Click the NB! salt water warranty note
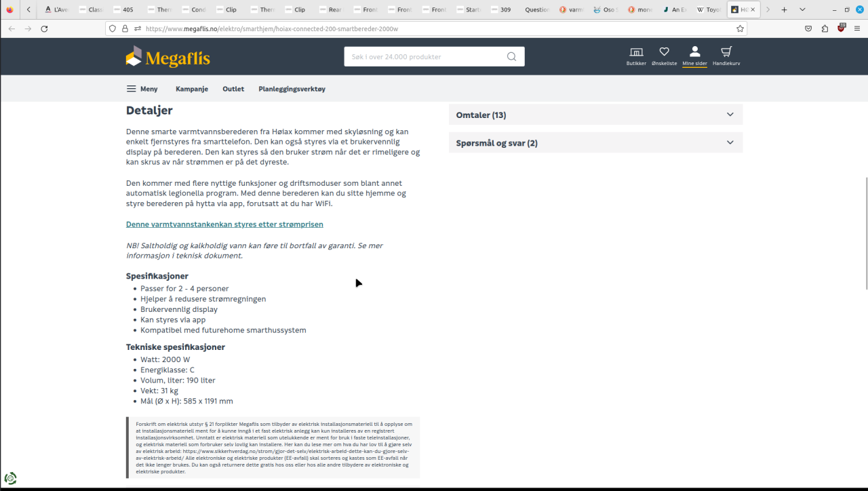The width and height of the screenshot is (868, 491). pyautogui.click(x=254, y=250)
